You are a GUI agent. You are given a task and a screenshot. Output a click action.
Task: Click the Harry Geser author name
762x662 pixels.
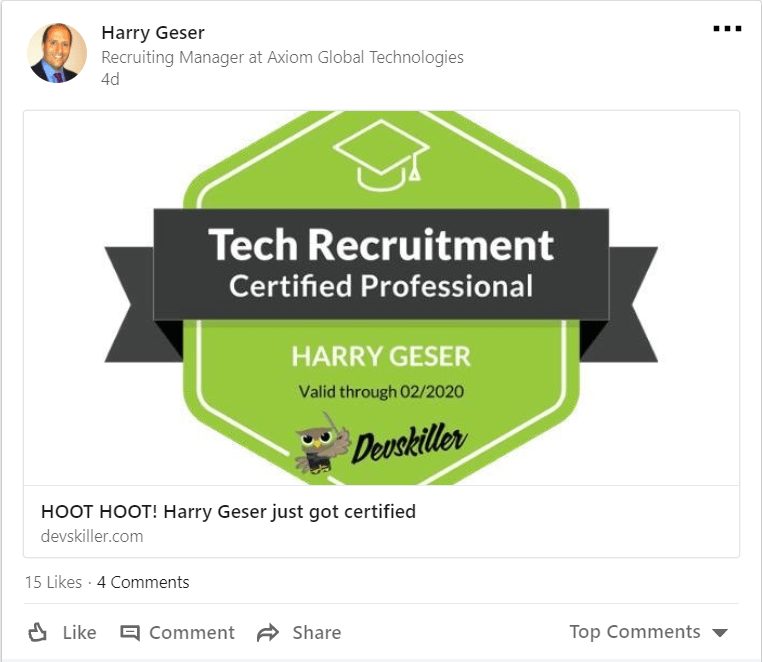pos(153,33)
